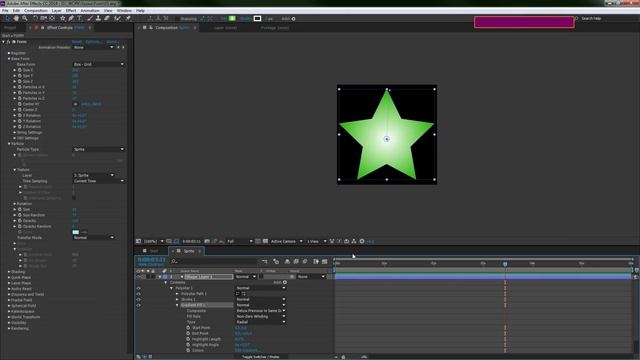640x360 pixels.
Task: Hide Stroke 1 via eye icon
Action: pyautogui.click(x=138, y=300)
